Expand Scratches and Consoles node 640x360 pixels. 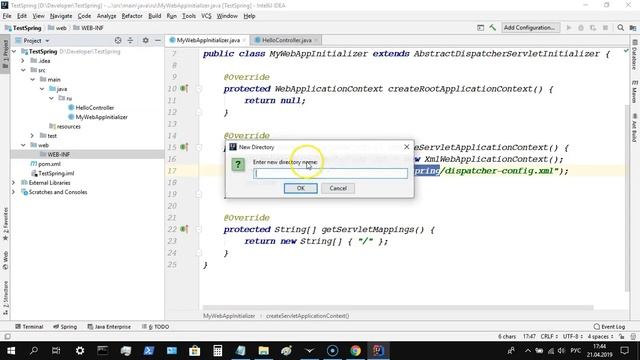pos(13,192)
